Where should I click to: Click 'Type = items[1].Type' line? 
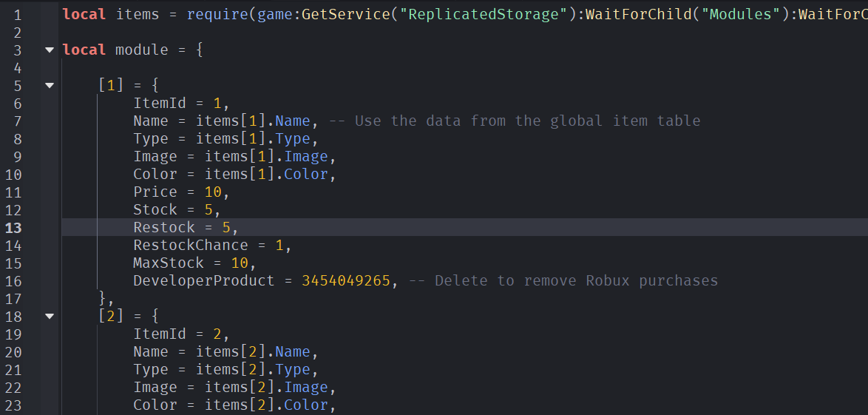click(x=226, y=138)
